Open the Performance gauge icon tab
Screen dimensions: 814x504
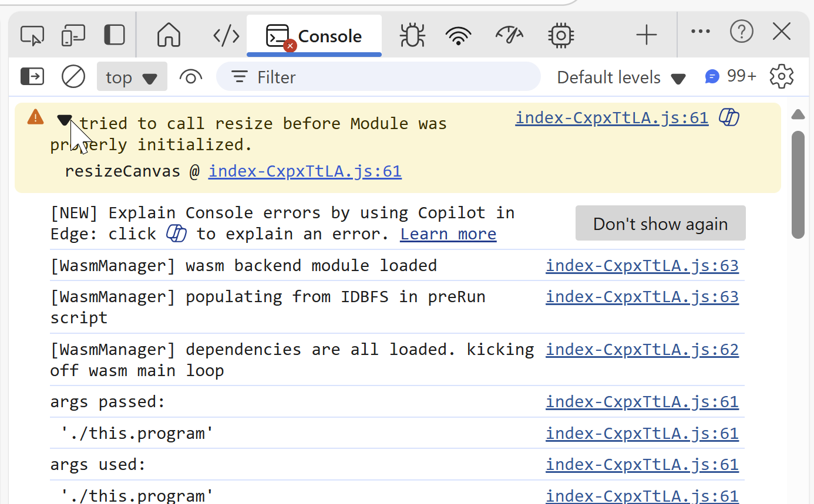[x=509, y=36]
